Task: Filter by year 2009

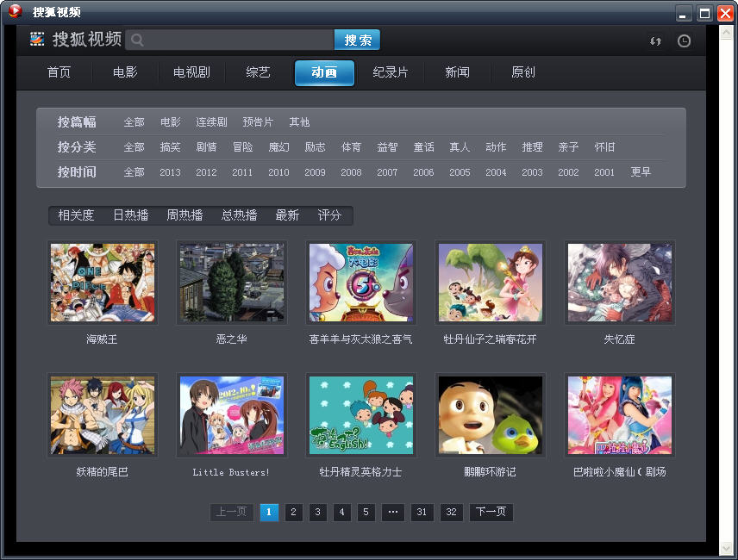Action: point(315,172)
